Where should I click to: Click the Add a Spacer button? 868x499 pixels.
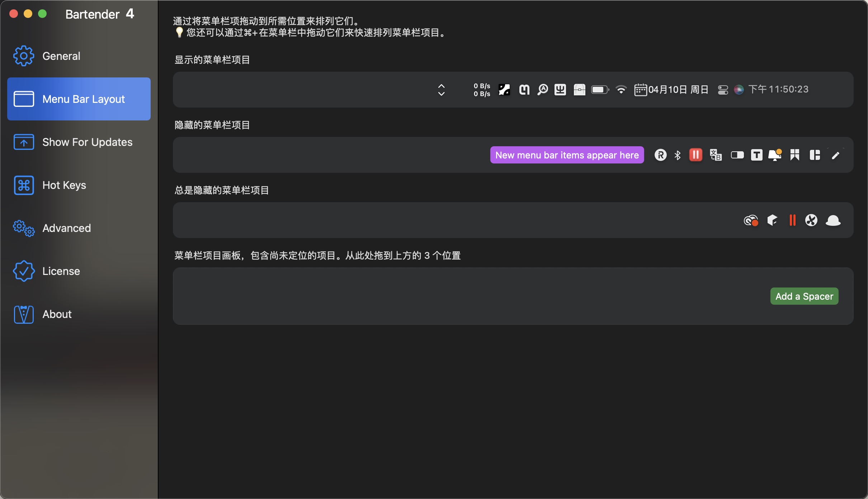pyautogui.click(x=804, y=296)
